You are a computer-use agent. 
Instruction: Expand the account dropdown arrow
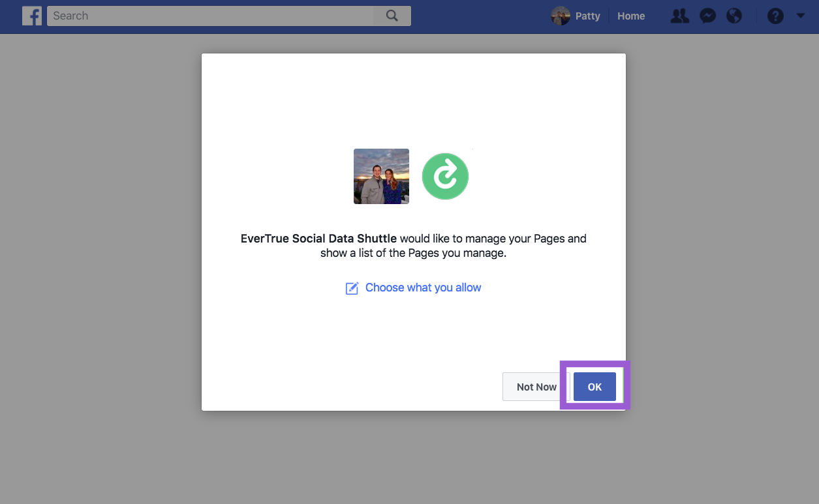tap(801, 16)
